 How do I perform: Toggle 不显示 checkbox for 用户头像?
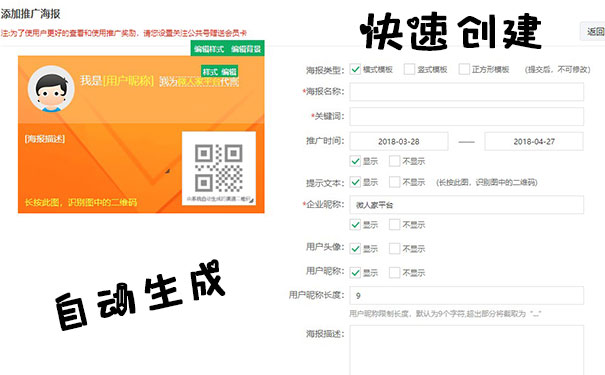[x=395, y=249]
